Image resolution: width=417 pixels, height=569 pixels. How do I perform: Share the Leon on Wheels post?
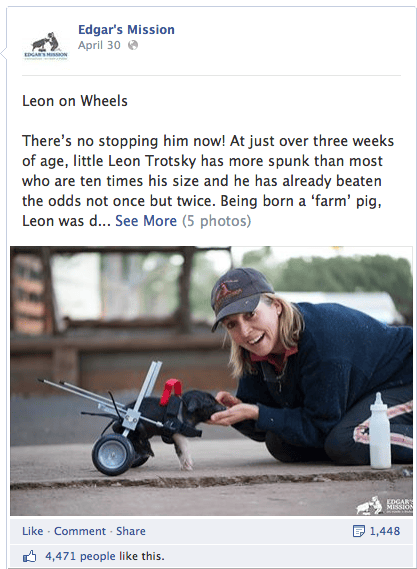[131, 531]
